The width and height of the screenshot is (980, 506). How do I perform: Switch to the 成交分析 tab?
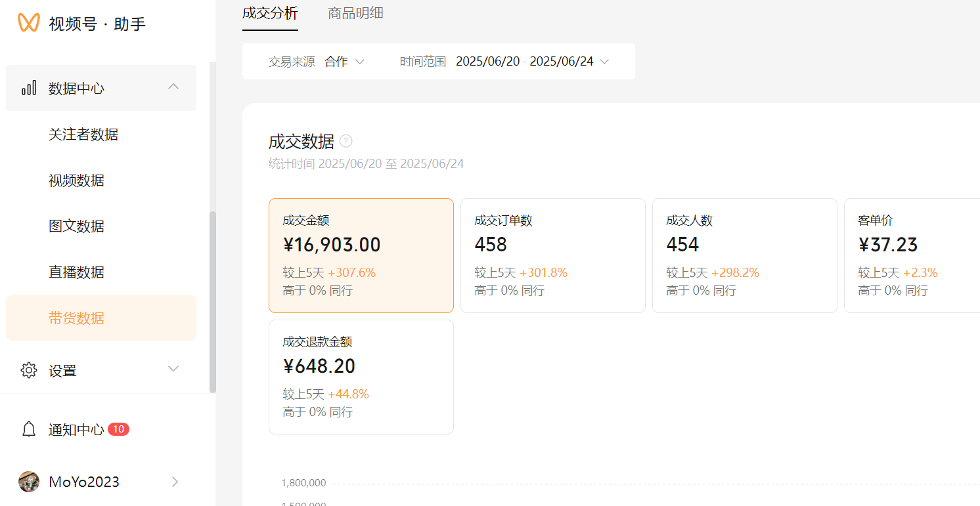(x=270, y=13)
